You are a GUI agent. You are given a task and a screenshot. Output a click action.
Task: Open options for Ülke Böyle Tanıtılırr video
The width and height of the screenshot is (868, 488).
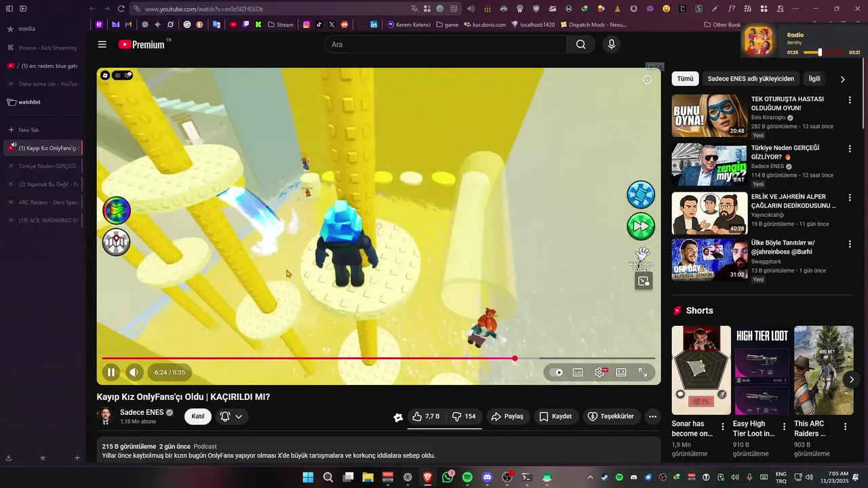tap(850, 244)
